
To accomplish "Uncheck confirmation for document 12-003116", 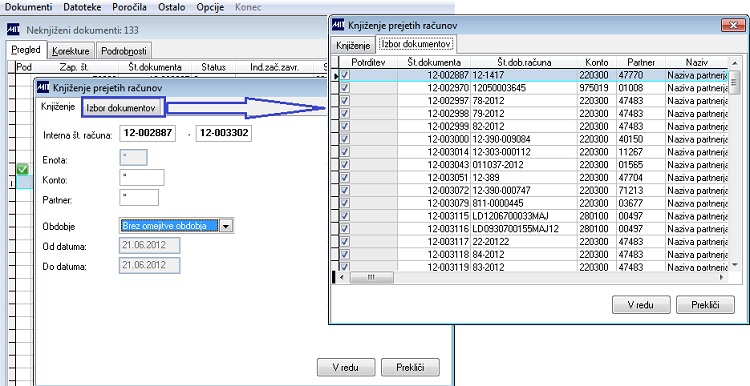I will click(x=344, y=229).
